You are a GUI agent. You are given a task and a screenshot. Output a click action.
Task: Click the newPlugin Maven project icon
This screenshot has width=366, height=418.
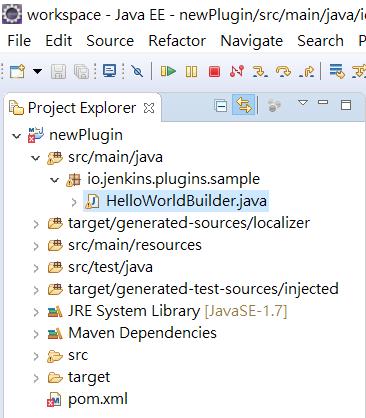(x=36, y=135)
